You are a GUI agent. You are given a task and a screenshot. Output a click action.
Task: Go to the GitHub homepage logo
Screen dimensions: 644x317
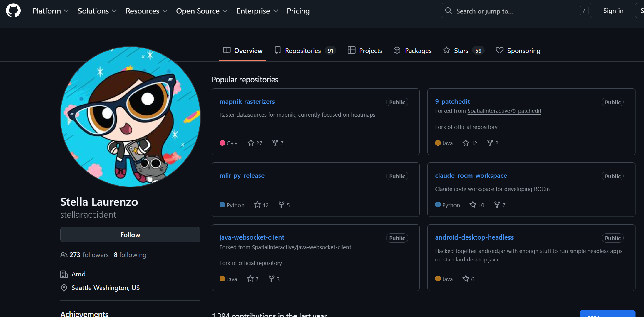coord(13,11)
